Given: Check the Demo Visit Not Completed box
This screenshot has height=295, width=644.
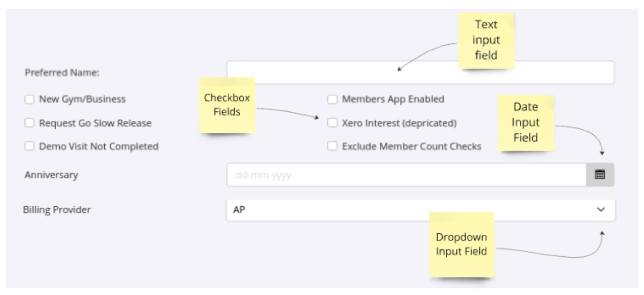Looking at the screenshot, I should coord(30,146).
